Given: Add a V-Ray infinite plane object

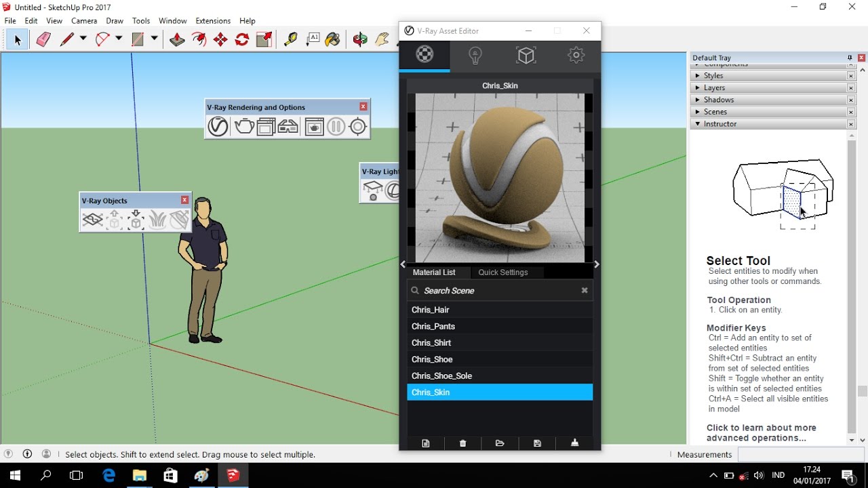Looking at the screenshot, I should tap(93, 220).
